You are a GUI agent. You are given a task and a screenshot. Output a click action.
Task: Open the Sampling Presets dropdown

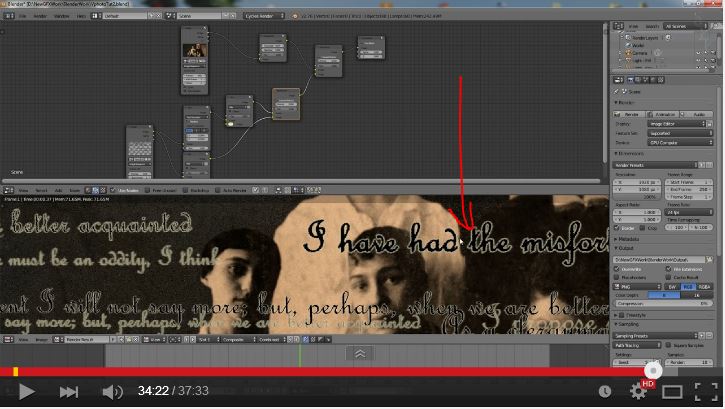655,336
